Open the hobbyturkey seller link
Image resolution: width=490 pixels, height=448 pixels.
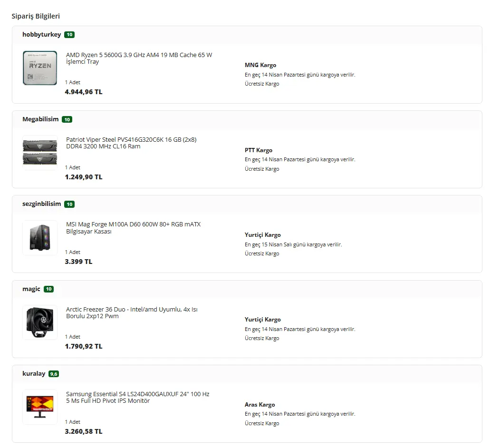[41, 34]
